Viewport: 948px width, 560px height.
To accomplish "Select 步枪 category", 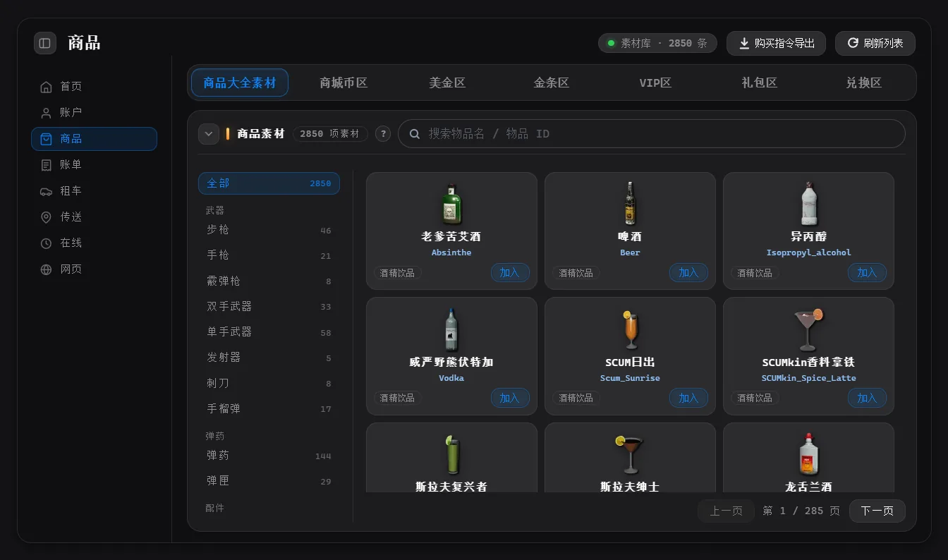I will point(269,230).
